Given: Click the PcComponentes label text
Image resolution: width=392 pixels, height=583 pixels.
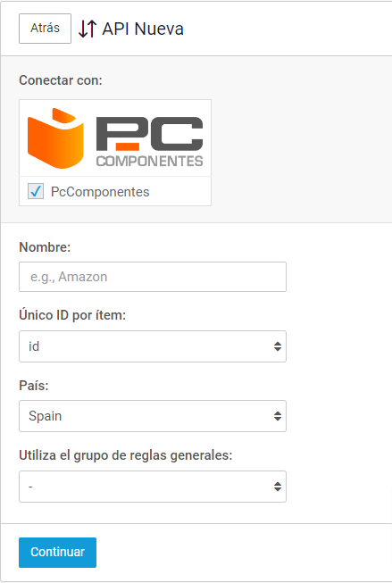Looking at the screenshot, I should pos(100,192).
